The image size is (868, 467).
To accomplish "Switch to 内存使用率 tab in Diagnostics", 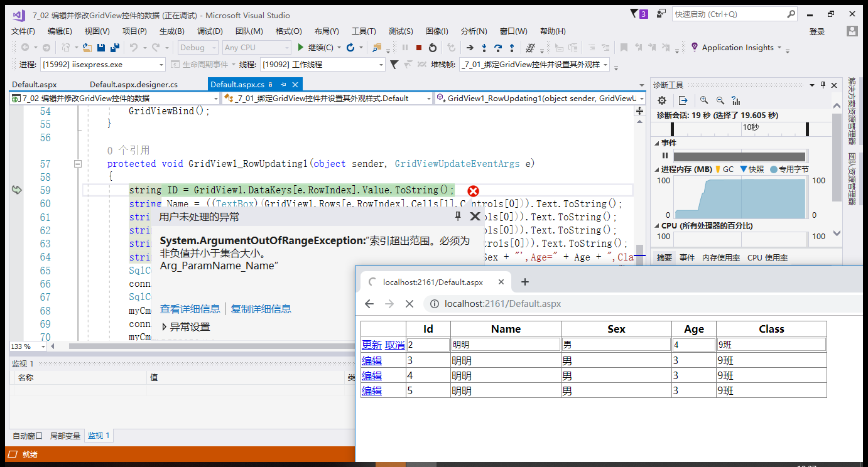I will pos(721,258).
